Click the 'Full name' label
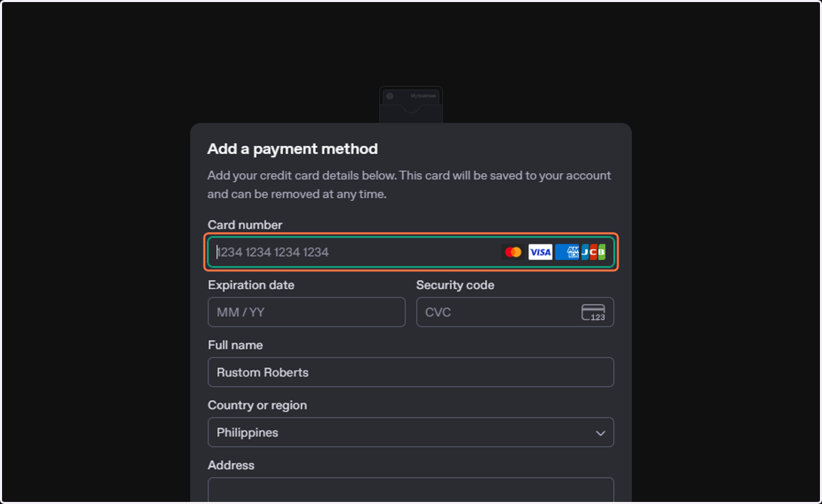Screen dimensions: 822x504 (x=236, y=345)
